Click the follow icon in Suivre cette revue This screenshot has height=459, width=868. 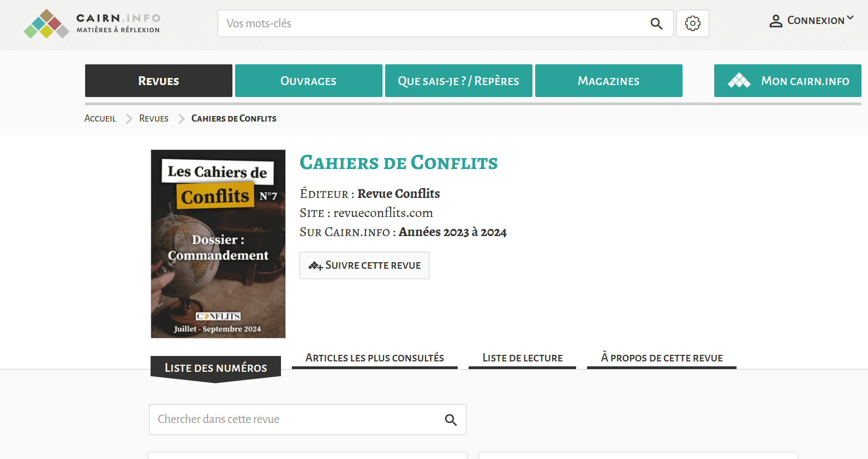(x=315, y=266)
